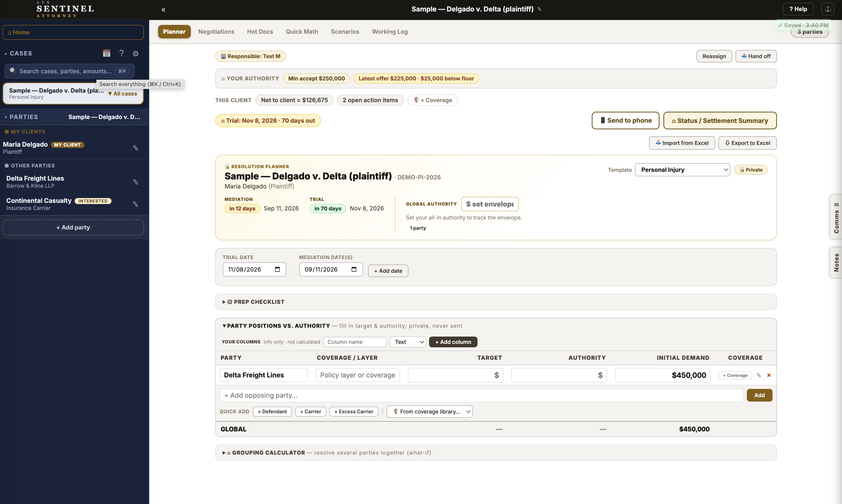Click the question mark icon in Cases header
This screenshot has width=842, height=504.
pyautogui.click(x=121, y=53)
